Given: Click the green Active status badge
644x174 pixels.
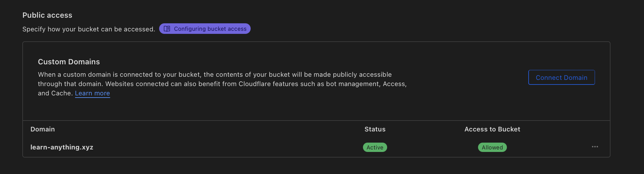Looking at the screenshot, I should point(375,147).
